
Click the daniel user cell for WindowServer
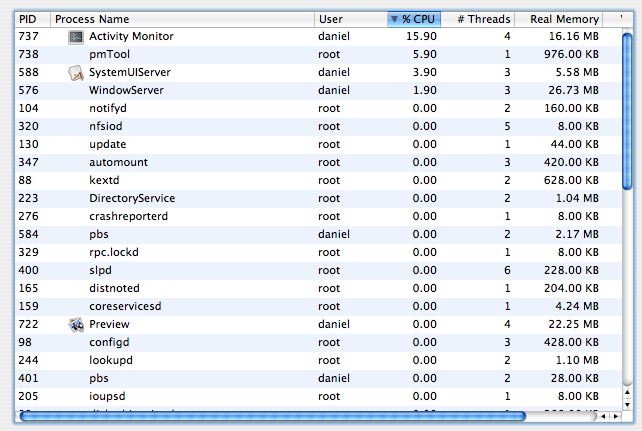coord(334,90)
